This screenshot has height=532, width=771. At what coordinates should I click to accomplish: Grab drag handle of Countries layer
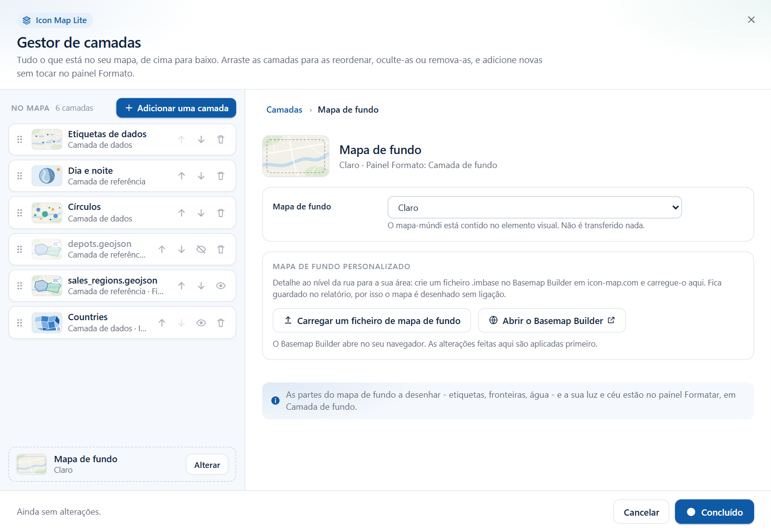[20, 323]
